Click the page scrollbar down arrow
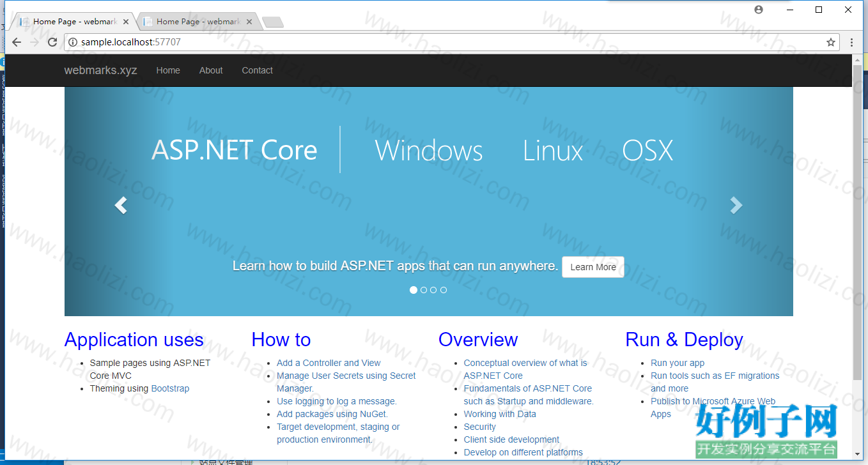Screen dimensions: 868x465 [857, 454]
